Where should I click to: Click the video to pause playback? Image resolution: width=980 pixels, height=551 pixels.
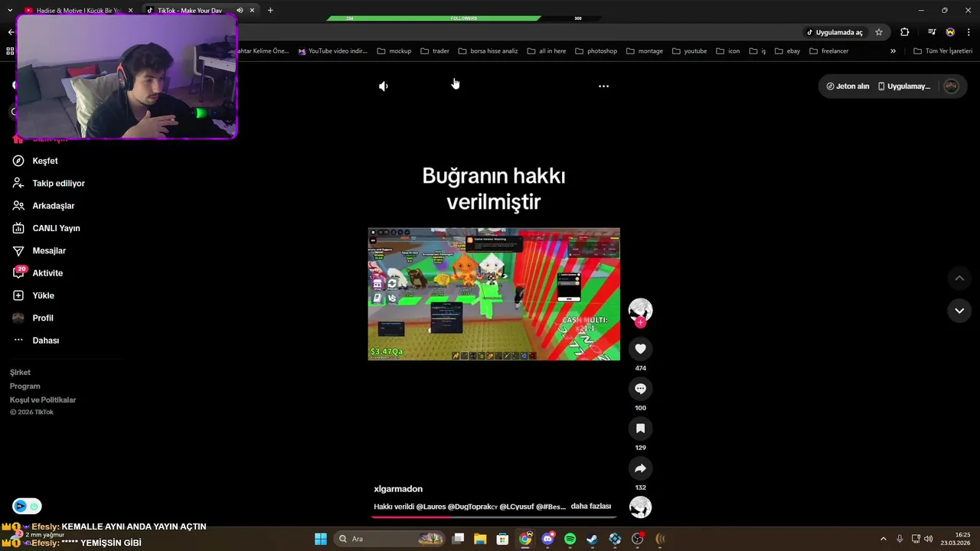[494, 295]
